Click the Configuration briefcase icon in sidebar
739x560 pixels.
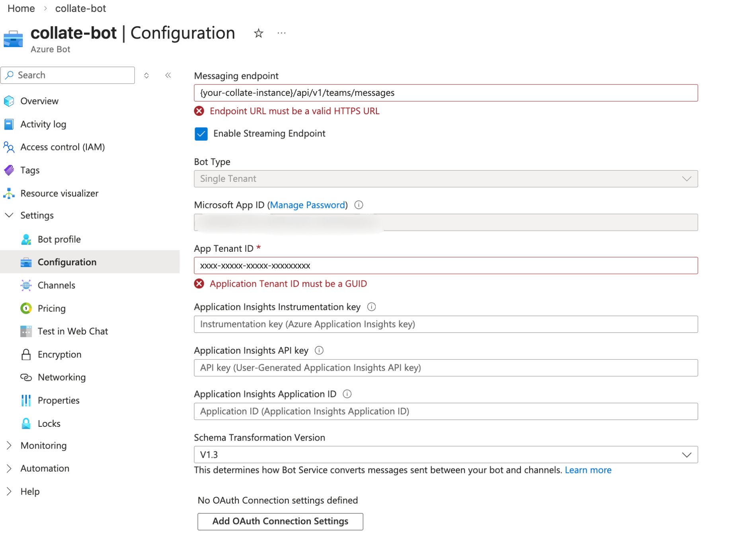[x=26, y=262]
